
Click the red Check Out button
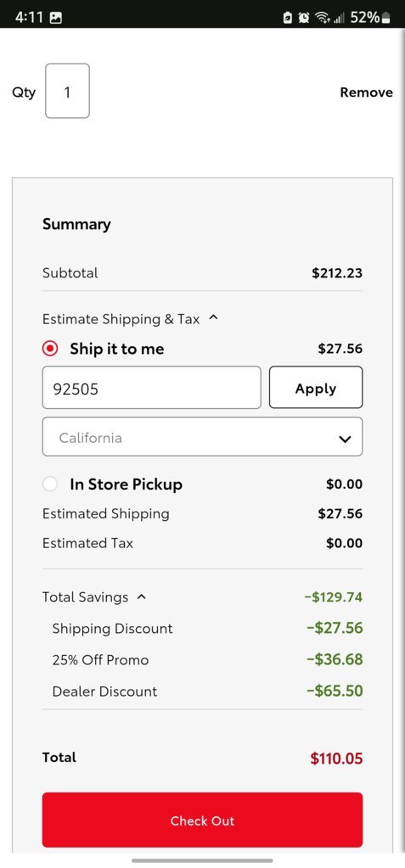coord(202,820)
